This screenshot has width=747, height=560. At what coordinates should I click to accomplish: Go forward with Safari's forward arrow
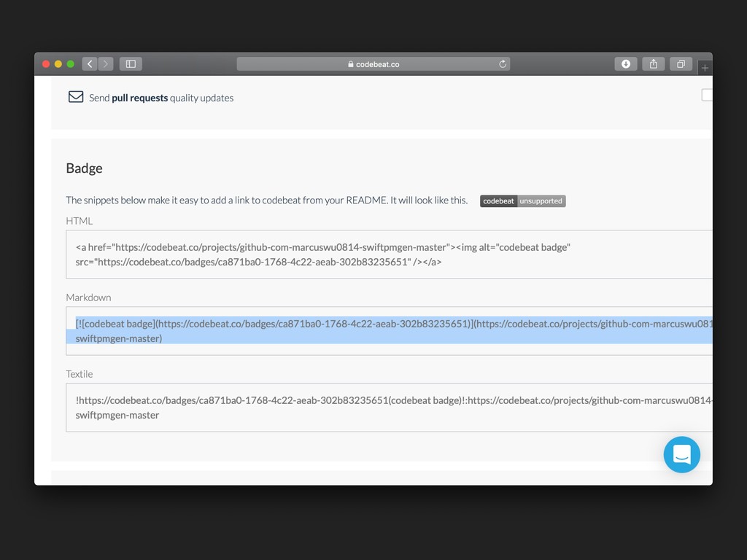pos(106,64)
